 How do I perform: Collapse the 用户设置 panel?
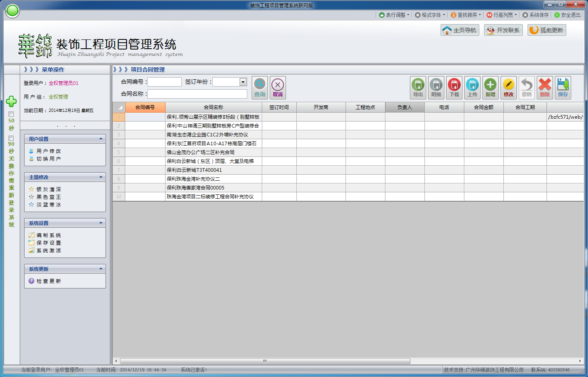101,138
